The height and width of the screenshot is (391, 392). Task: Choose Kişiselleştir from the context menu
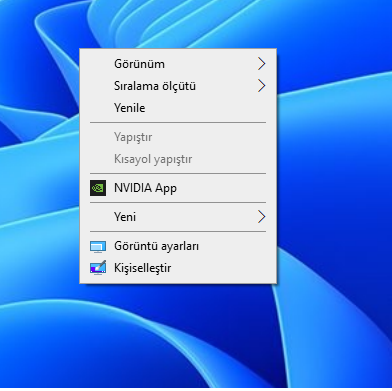pos(178,268)
